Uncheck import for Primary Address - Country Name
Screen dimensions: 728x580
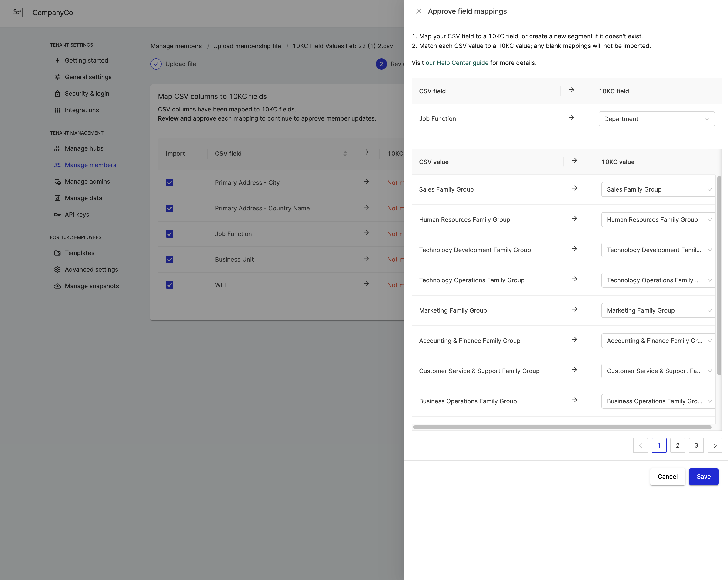[x=170, y=208]
